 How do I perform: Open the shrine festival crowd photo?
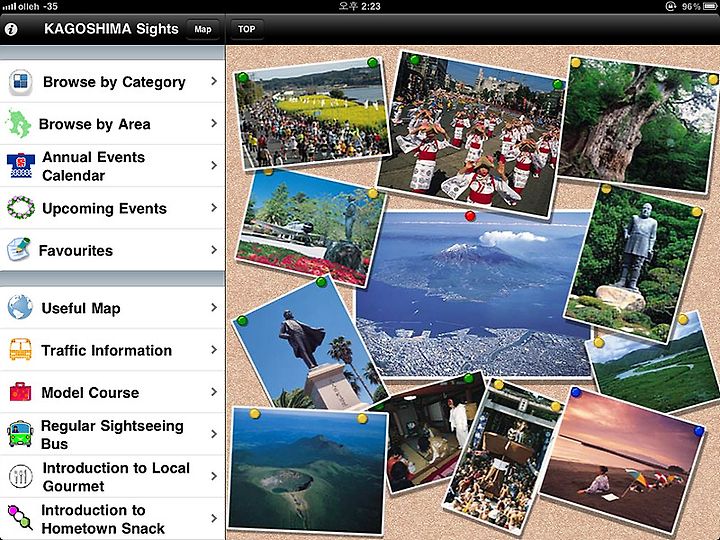coord(501,457)
